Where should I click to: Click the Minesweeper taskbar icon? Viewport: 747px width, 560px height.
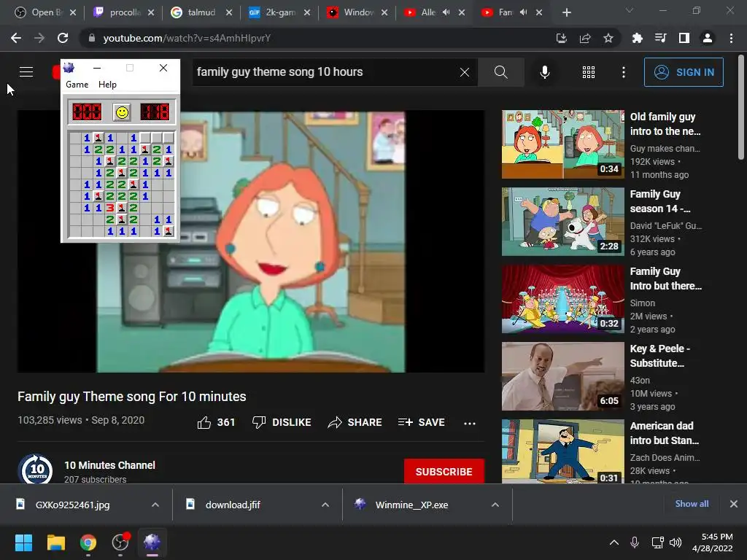(152, 542)
